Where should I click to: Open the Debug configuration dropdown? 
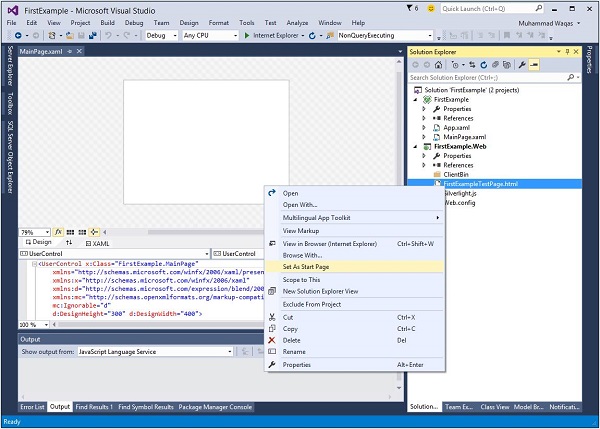click(160, 35)
